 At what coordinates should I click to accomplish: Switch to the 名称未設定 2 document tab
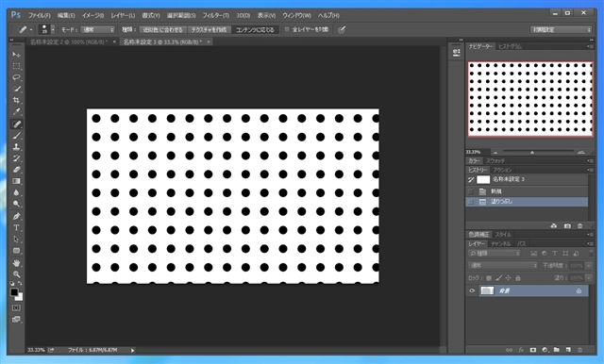pos(69,41)
